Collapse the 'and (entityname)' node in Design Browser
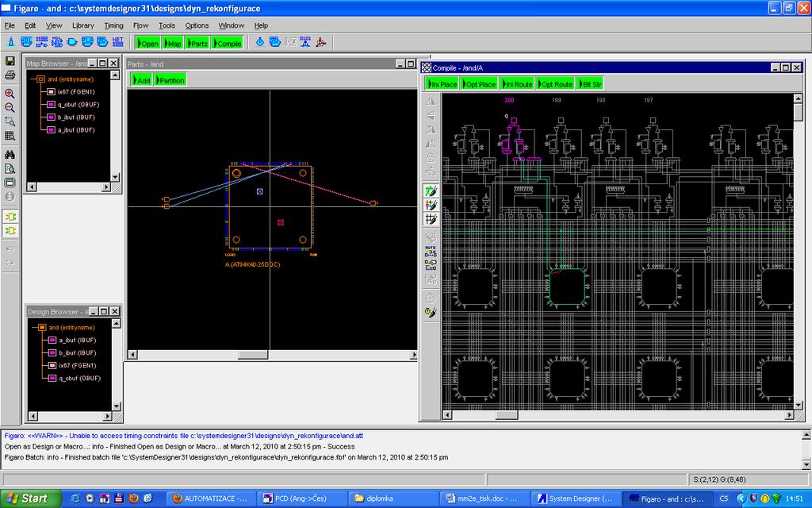812x508 pixels. (42, 328)
